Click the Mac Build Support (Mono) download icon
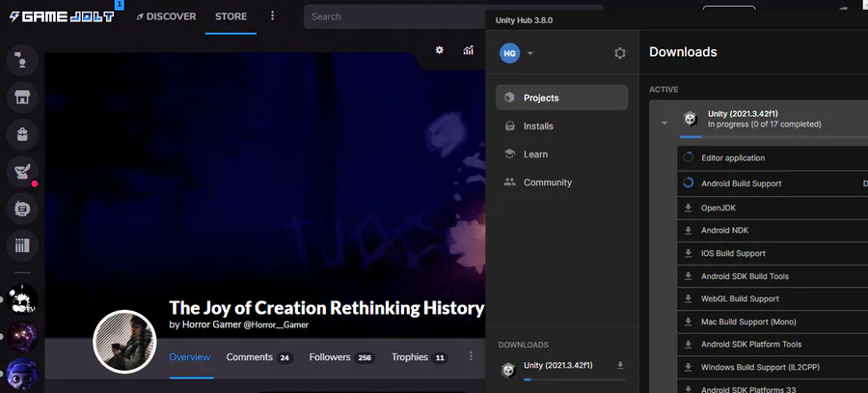Viewport: 868px width, 393px height. point(688,321)
